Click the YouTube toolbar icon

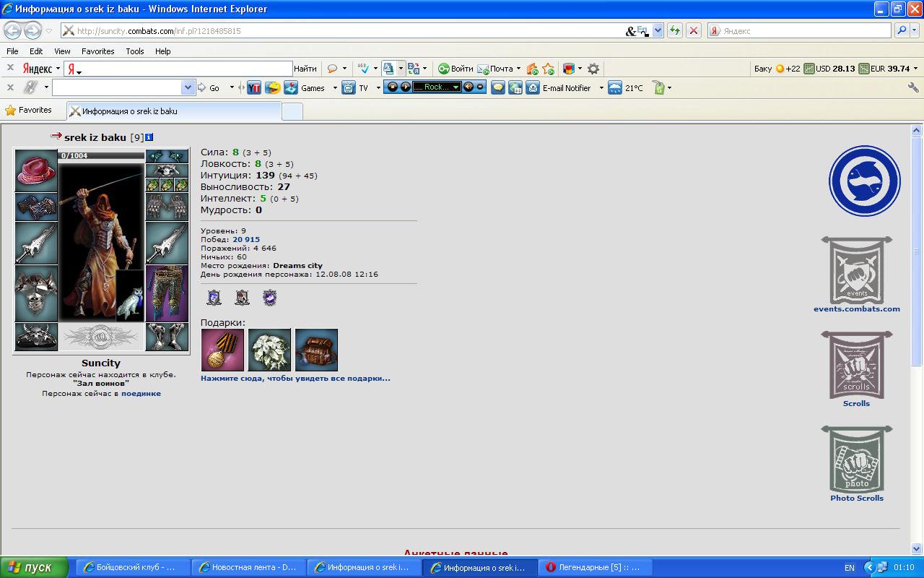254,87
